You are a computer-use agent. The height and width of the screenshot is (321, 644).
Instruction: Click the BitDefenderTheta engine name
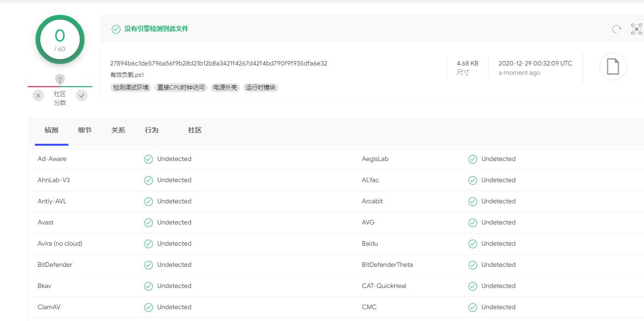[388, 265]
